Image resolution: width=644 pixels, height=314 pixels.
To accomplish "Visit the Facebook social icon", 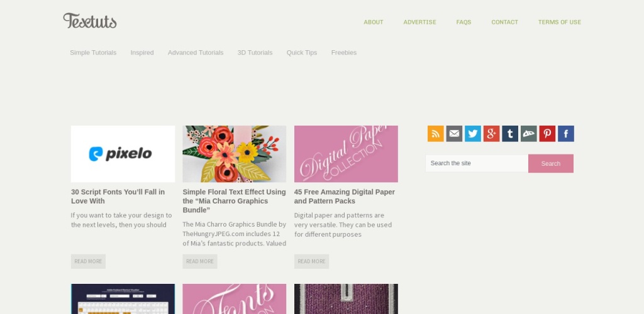I will pos(566,134).
